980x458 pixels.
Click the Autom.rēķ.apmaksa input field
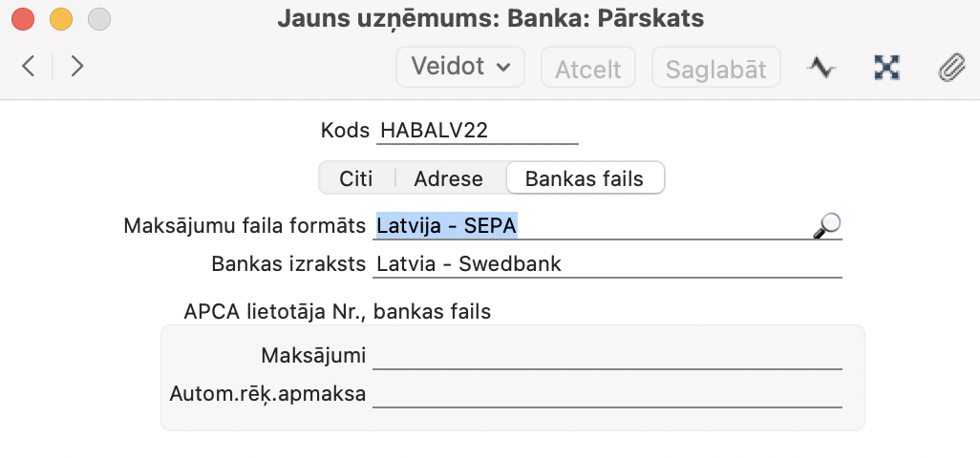[607, 394]
